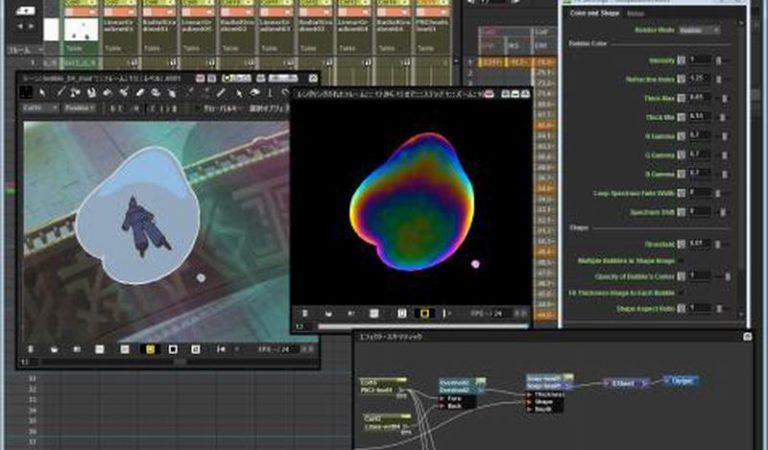Click the black current-color box in viewer toolbar
The image size is (768, 450).
pos(25,92)
